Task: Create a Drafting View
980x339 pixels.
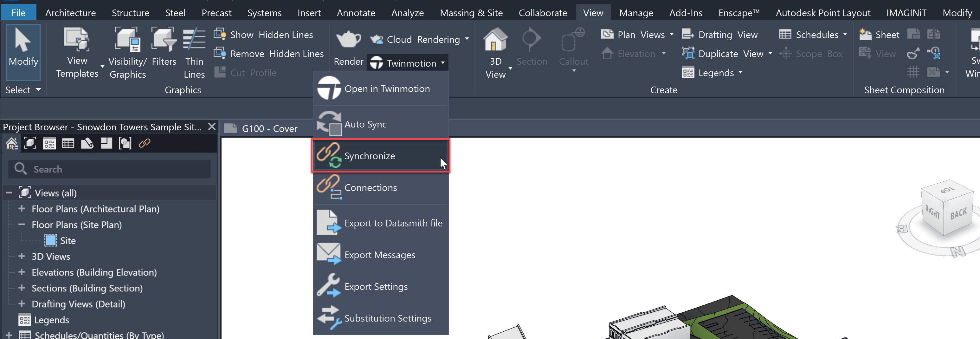Action: coord(719,35)
